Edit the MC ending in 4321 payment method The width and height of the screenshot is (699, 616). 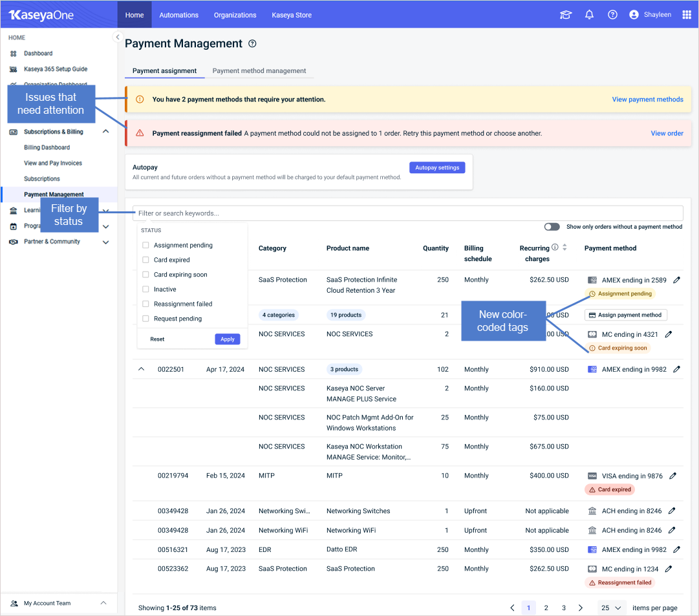click(x=669, y=334)
